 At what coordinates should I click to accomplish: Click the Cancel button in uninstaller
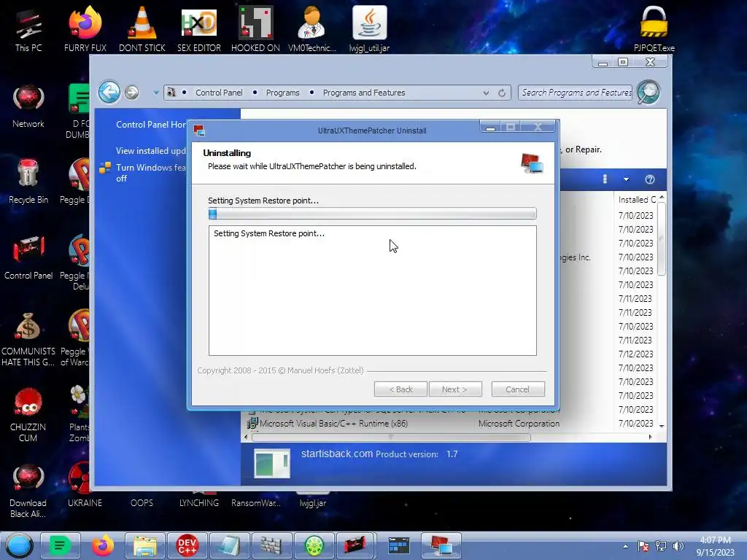[518, 389]
